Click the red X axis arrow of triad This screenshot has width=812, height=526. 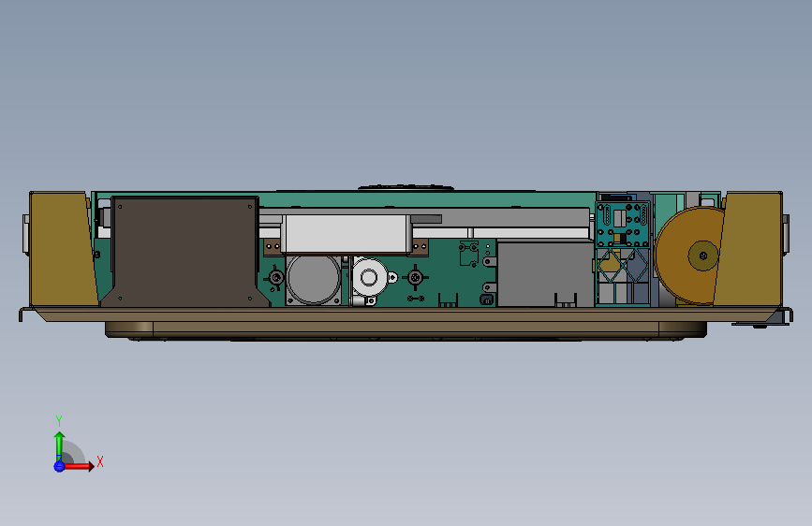point(79,466)
